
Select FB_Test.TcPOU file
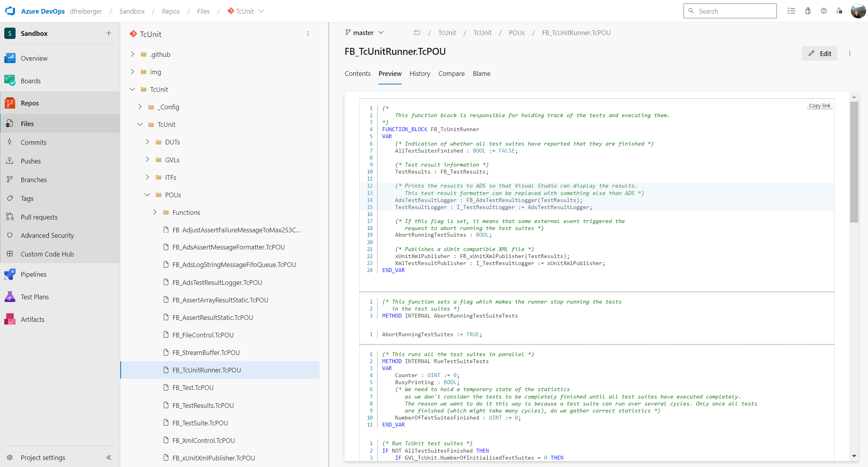(x=193, y=387)
